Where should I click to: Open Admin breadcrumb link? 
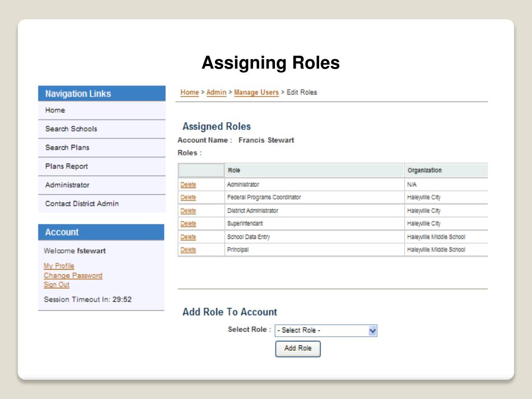click(216, 92)
